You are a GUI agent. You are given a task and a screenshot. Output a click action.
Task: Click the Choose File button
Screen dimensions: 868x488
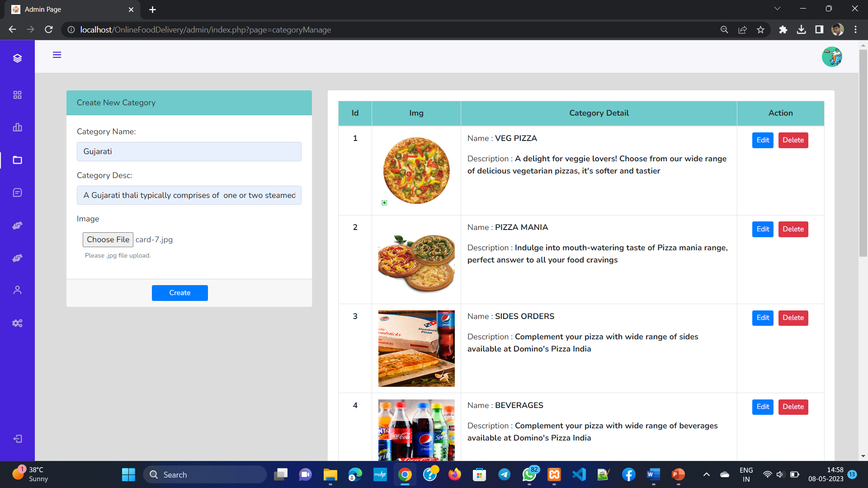coord(108,239)
